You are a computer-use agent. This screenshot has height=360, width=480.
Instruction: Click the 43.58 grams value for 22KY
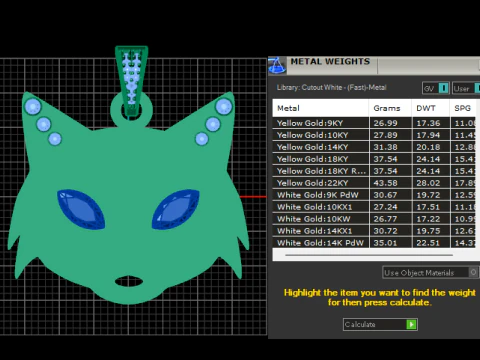point(385,183)
